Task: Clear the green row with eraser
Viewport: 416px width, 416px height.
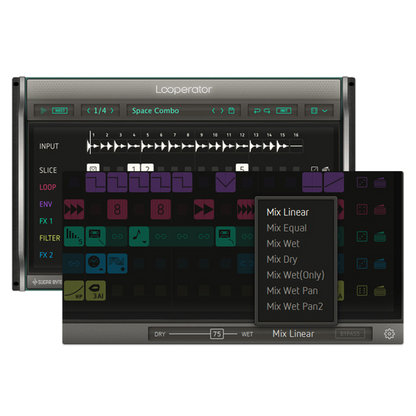Action: pos(380,236)
